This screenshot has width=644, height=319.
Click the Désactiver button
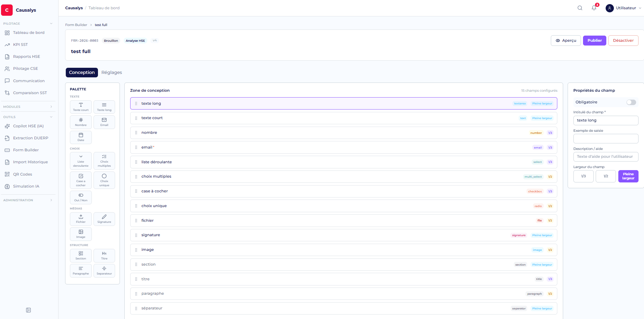click(623, 40)
